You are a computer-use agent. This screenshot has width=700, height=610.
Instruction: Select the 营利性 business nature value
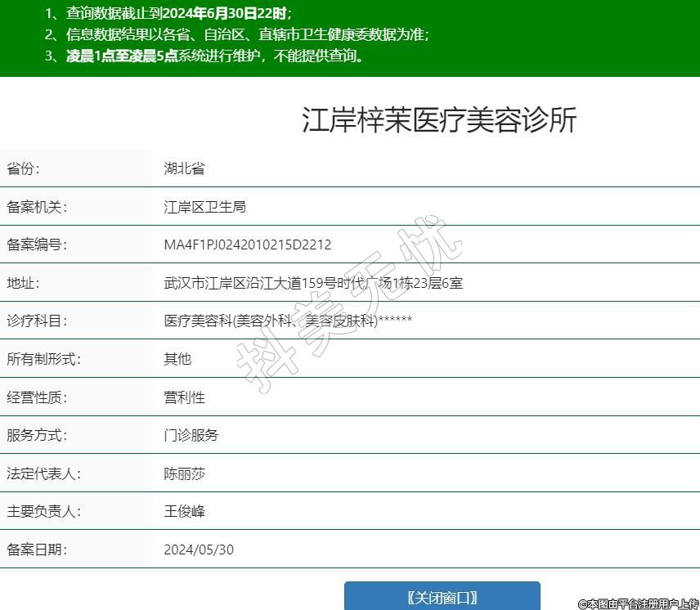(x=184, y=397)
